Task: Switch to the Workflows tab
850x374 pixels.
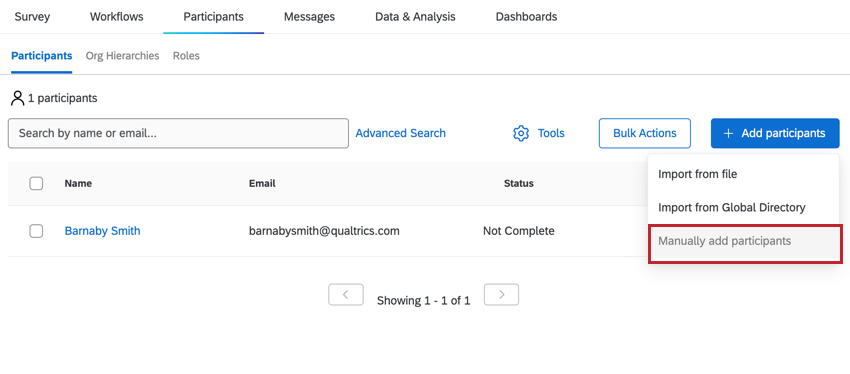Action: click(117, 17)
